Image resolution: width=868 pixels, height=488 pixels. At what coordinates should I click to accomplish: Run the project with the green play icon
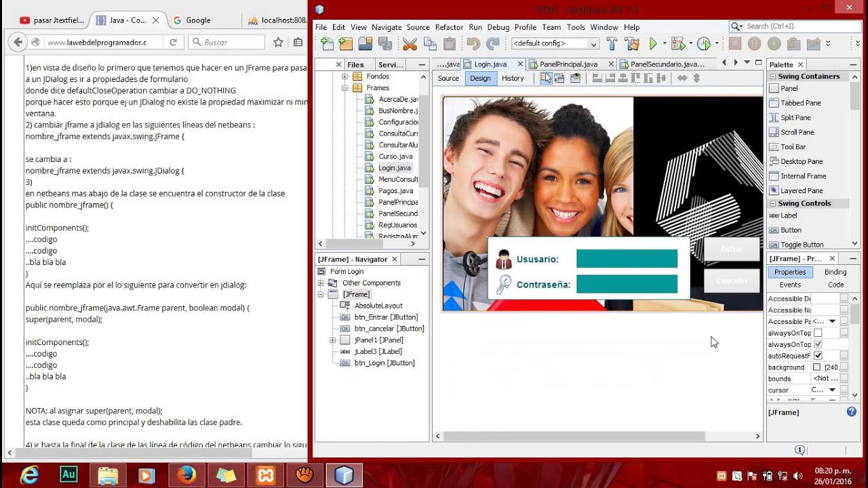(653, 44)
